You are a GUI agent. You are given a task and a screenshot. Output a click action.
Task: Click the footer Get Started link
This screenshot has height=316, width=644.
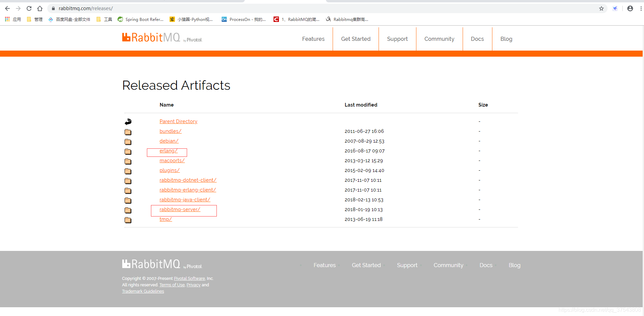click(x=366, y=265)
